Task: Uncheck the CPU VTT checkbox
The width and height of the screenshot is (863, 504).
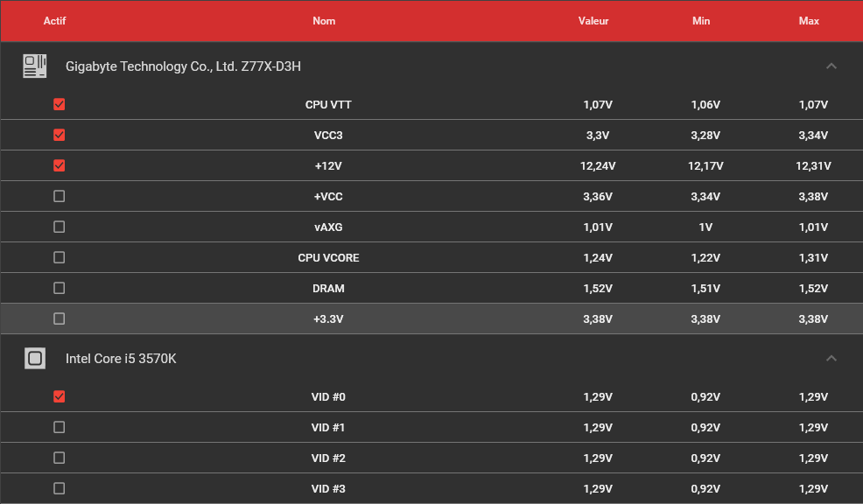Action: 59,104
